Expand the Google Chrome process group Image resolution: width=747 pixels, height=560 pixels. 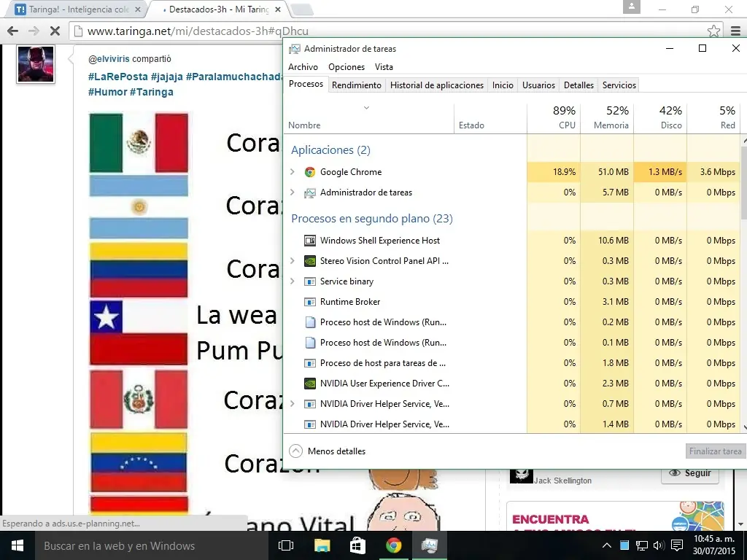point(293,172)
